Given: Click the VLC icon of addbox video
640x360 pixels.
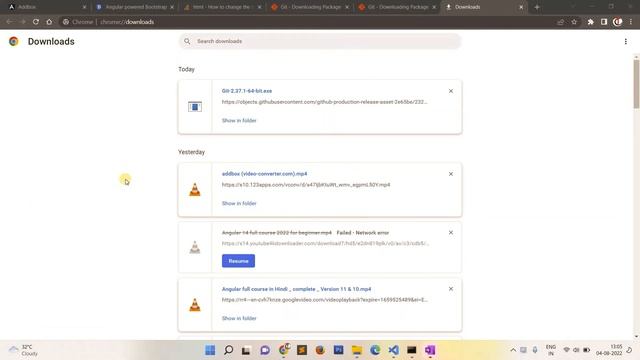Looking at the screenshot, I should 195,190.
